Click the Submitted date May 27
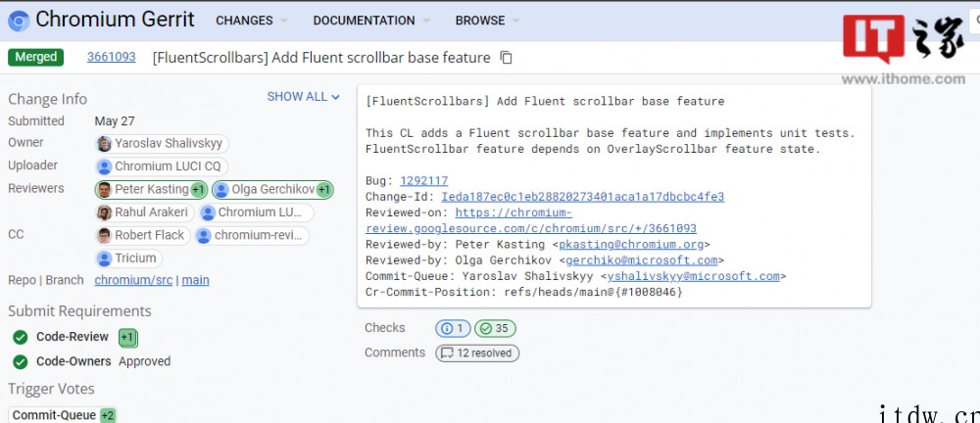980x423 pixels. pyautogui.click(x=115, y=121)
